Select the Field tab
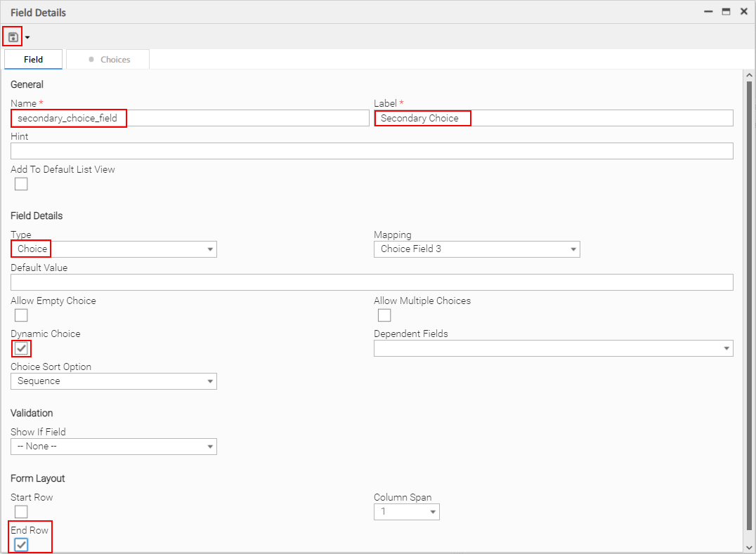This screenshot has height=554, width=756. pos(33,60)
